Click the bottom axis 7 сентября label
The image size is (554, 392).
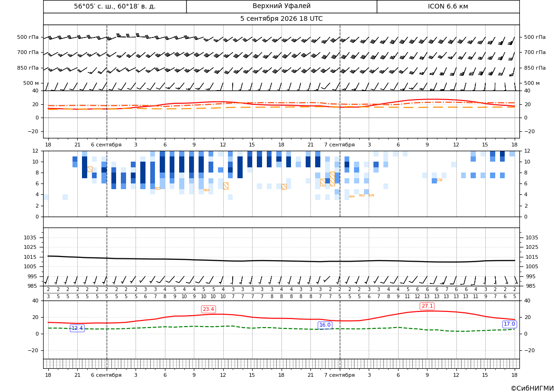pyautogui.click(x=339, y=375)
